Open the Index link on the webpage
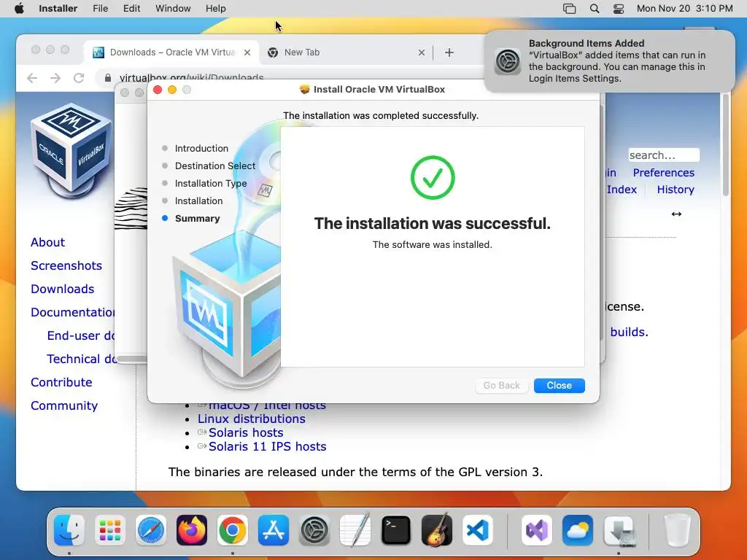The width and height of the screenshot is (747, 560). 622,190
